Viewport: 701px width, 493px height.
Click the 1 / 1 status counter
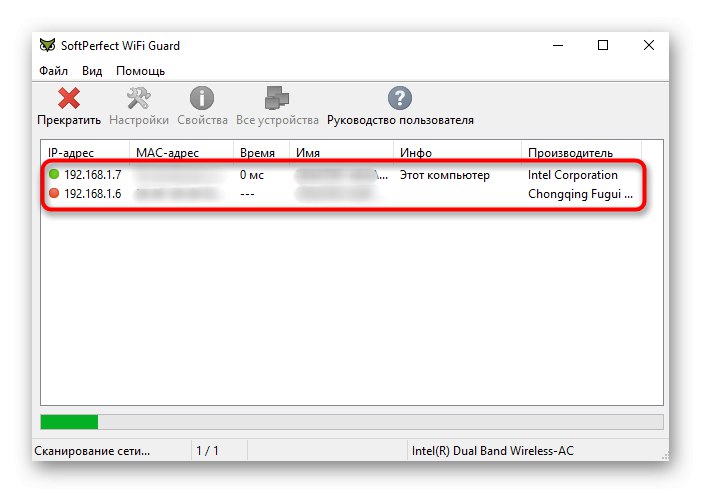tap(207, 451)
